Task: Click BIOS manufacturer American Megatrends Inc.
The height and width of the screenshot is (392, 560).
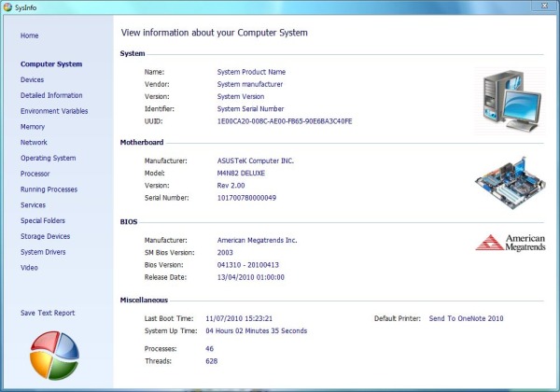Action: (258, 240)
